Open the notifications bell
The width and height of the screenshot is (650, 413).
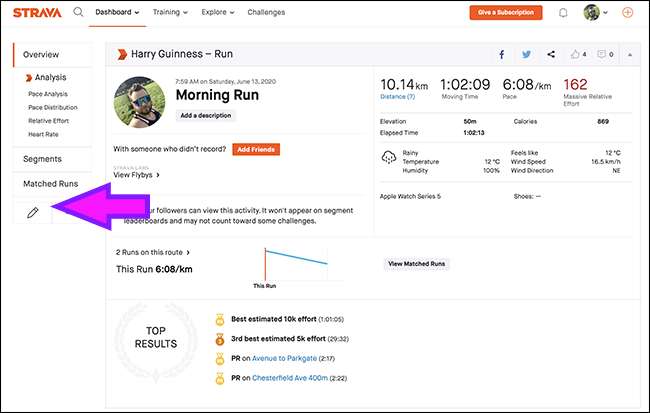point(564,13)
